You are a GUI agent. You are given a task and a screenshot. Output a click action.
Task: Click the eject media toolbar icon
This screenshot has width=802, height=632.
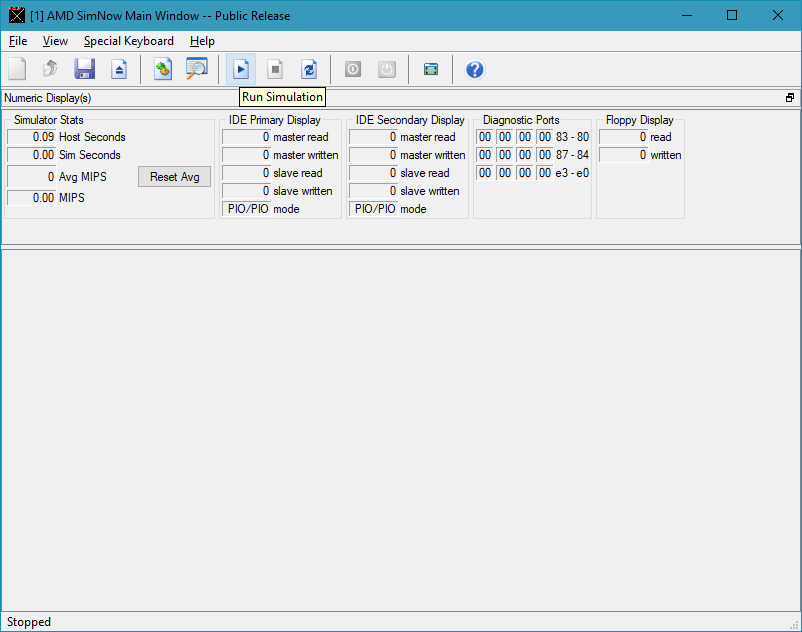(119, 69)
